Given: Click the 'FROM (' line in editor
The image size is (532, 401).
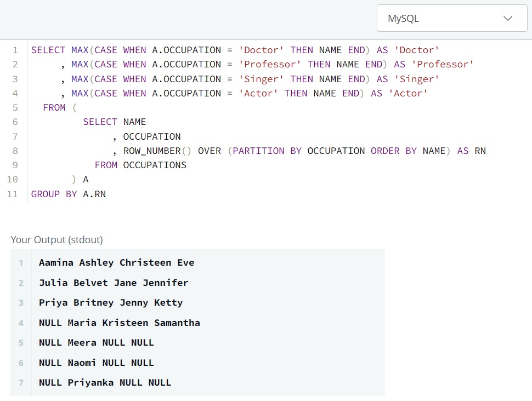Looking at the screenshot, I should [x=60, y=108].
